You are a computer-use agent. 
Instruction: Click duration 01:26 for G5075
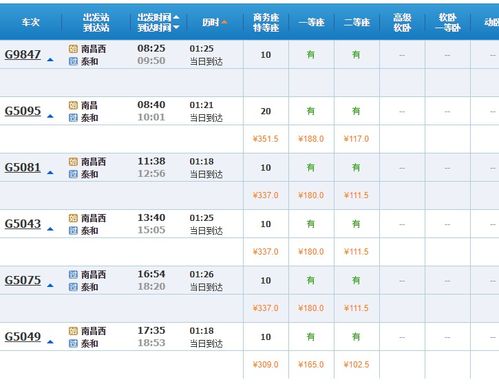tap(201, 274)
